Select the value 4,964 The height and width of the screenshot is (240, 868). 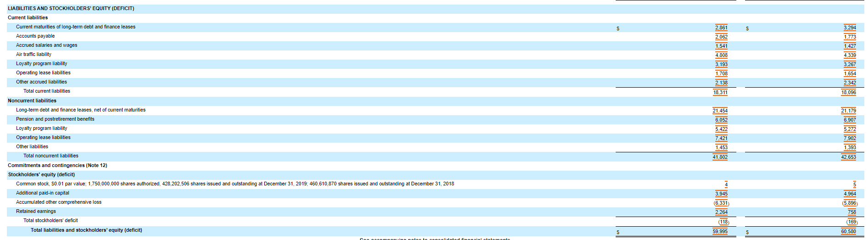(x=850, y=194)
